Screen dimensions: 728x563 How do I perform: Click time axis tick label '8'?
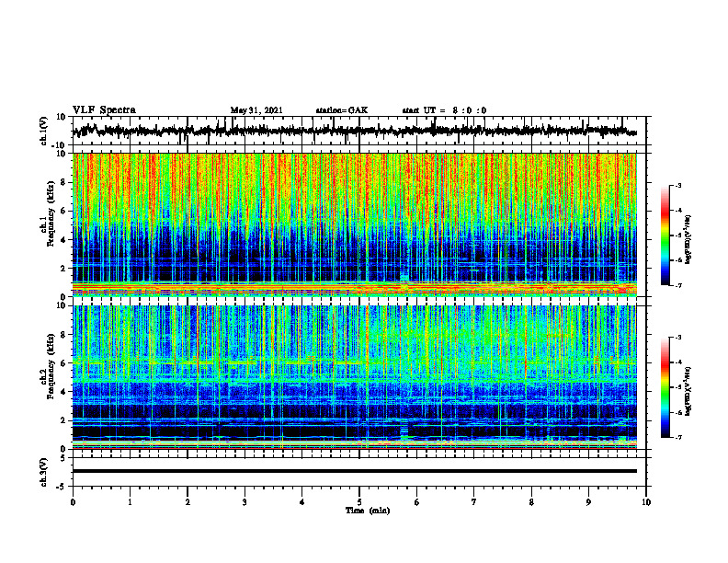click(x=531, y=502)
